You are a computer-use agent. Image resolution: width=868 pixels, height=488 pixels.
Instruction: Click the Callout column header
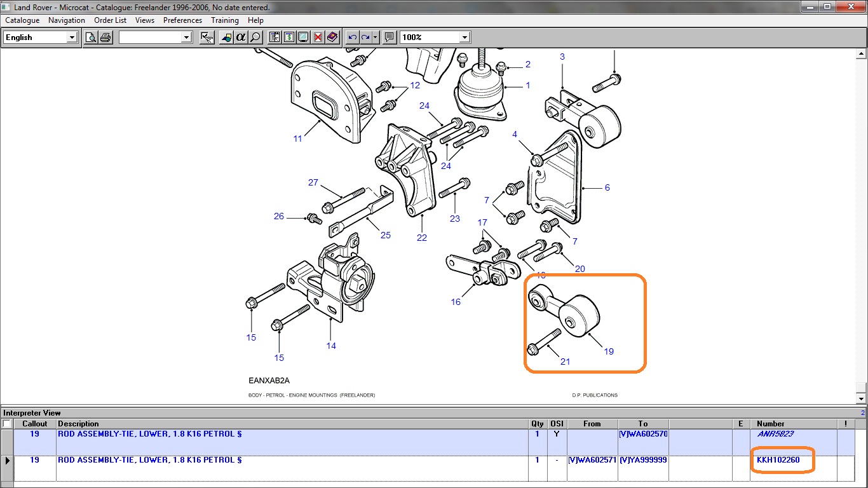[35, 424]
